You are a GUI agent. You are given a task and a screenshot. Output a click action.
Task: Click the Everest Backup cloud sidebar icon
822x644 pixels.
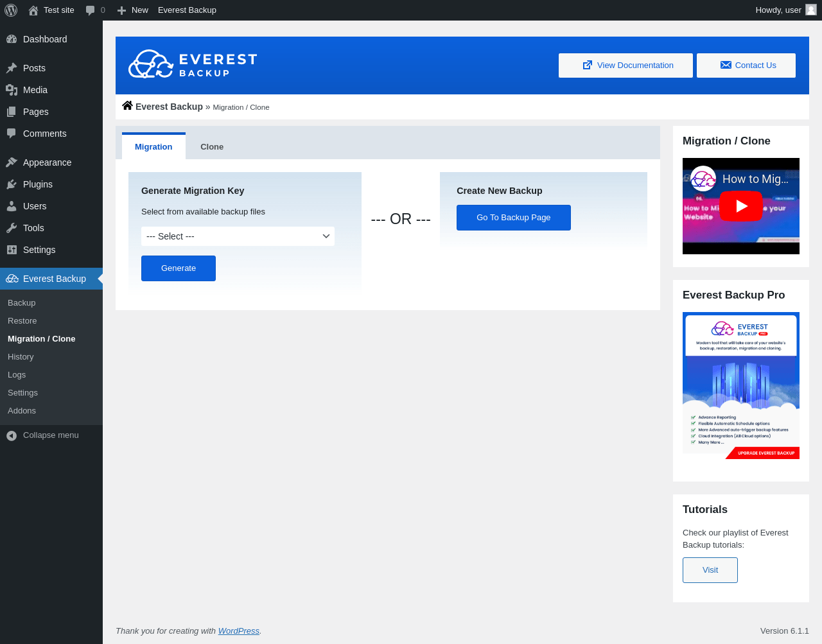pyautogui.click(x=12, y=279)
